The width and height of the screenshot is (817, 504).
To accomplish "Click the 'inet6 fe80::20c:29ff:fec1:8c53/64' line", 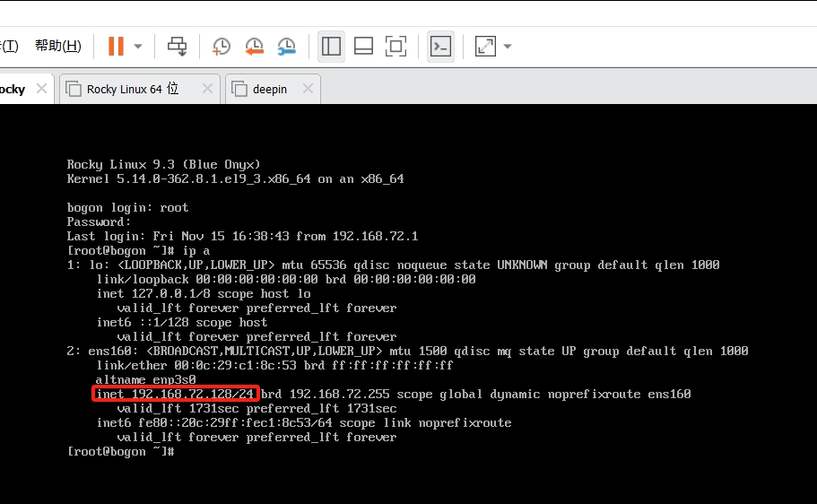I will click(304, 422).
